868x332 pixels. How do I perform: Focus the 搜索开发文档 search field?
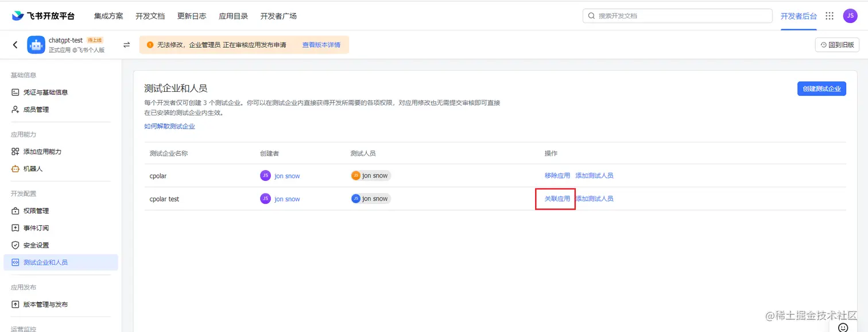[x=677, y=16]
